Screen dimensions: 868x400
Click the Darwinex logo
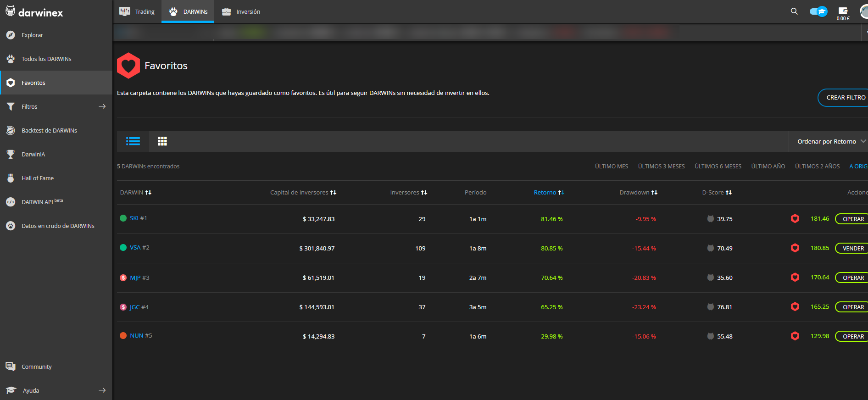pos(34,11)
